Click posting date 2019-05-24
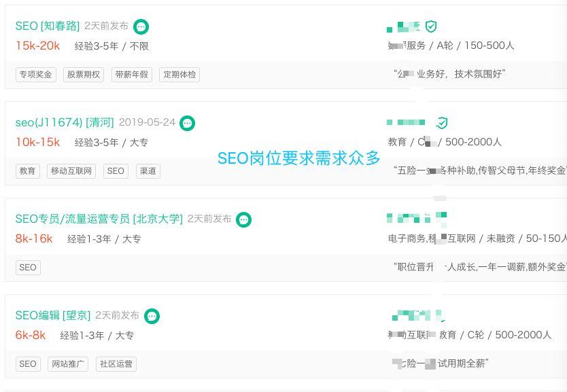 pyautogui.click(x=147, y=122)
